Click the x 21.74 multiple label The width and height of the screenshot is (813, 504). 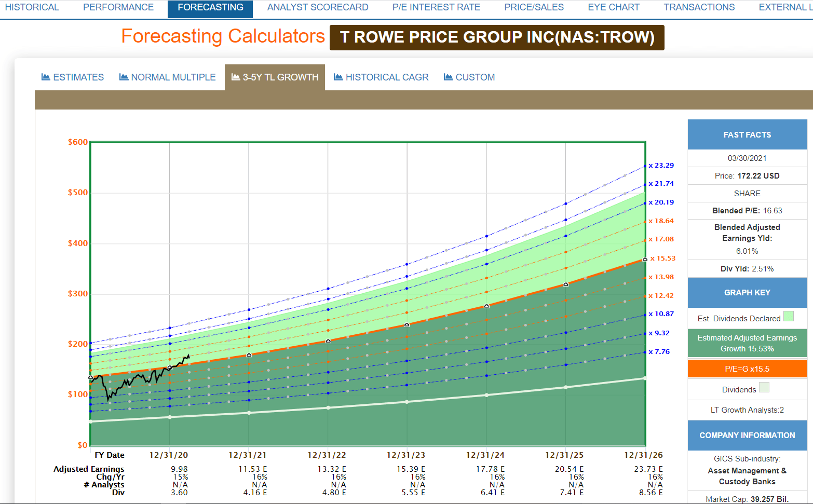[661, 184]
